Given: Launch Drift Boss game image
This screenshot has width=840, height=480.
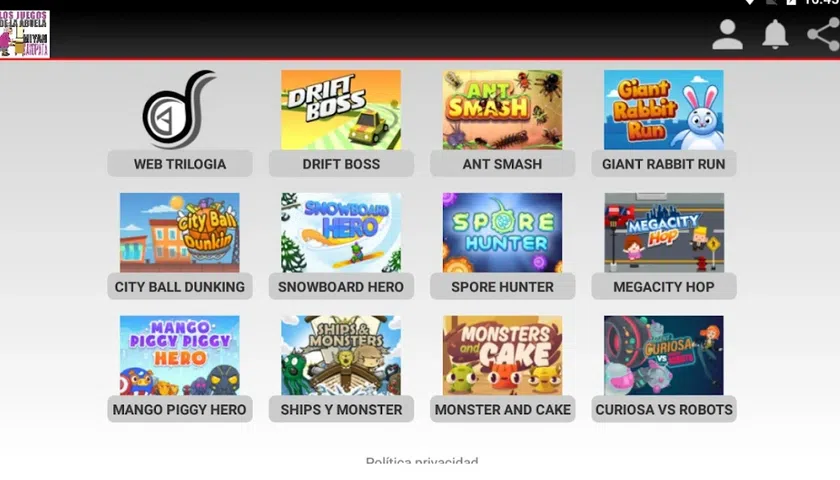Looking at the screenshot, I should (x=341, y=110).
